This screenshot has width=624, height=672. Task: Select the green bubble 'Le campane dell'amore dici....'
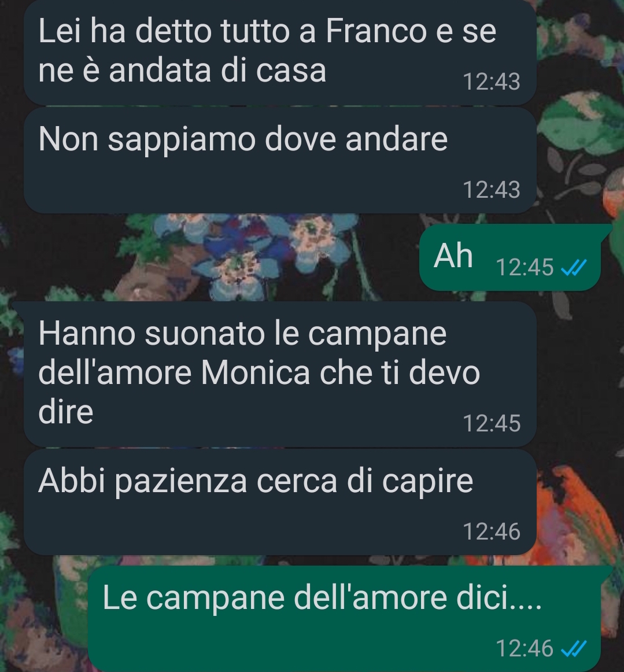pyautogui.click(x=349, y=618)
